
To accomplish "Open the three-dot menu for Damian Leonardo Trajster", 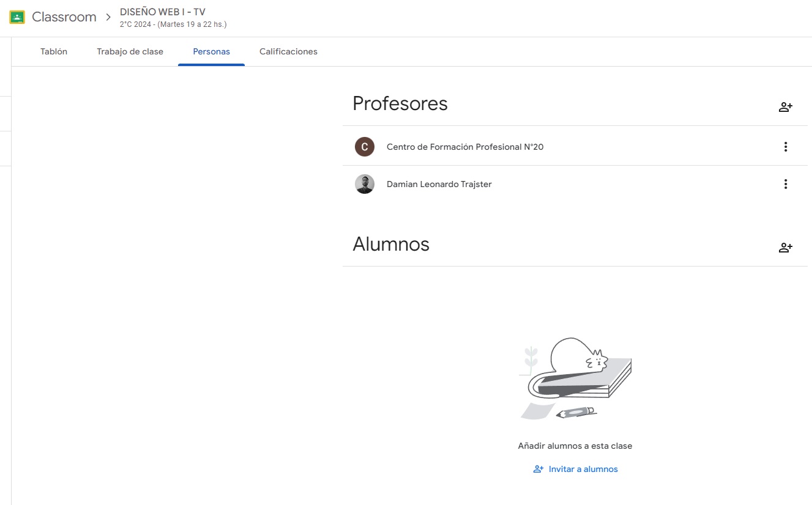I will [x=786, y=184].
